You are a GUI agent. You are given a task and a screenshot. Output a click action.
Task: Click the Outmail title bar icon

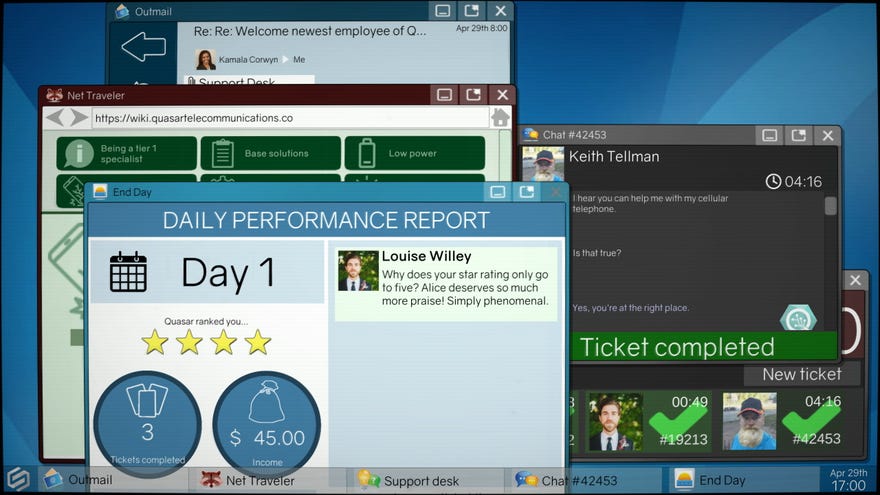[x=122, y=11]
